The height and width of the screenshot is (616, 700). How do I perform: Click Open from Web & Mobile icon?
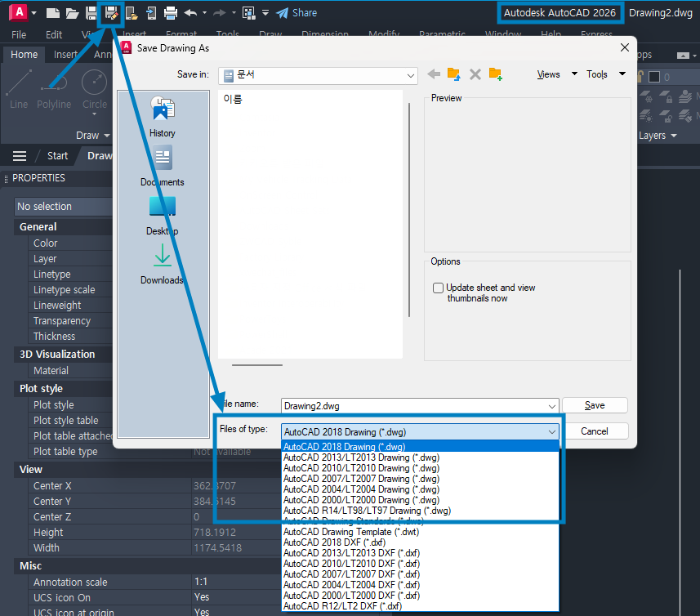pyautogui.click(x=132, y=13)
